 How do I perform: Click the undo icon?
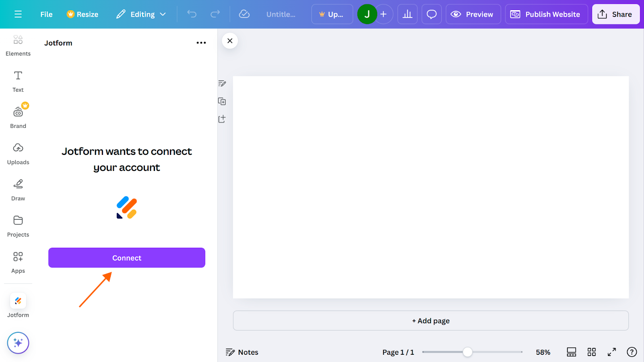point(192,14)
